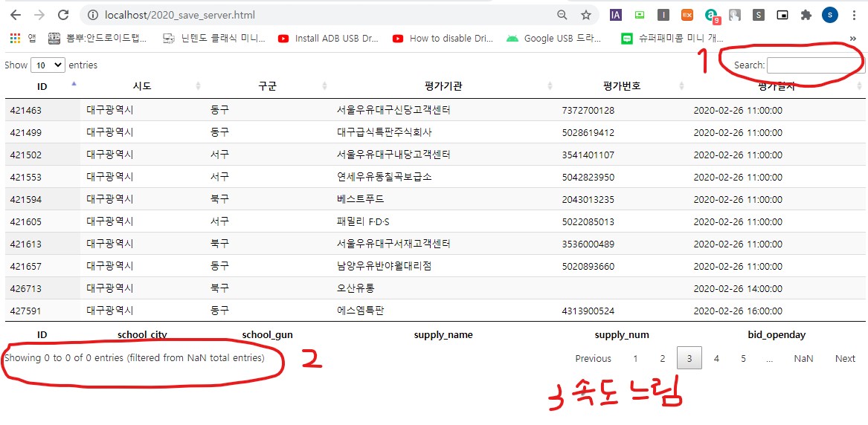The width and height of the screenshot is (868, 425).
Task: Jump to pagination page 1
Action: tap(635, 358)
